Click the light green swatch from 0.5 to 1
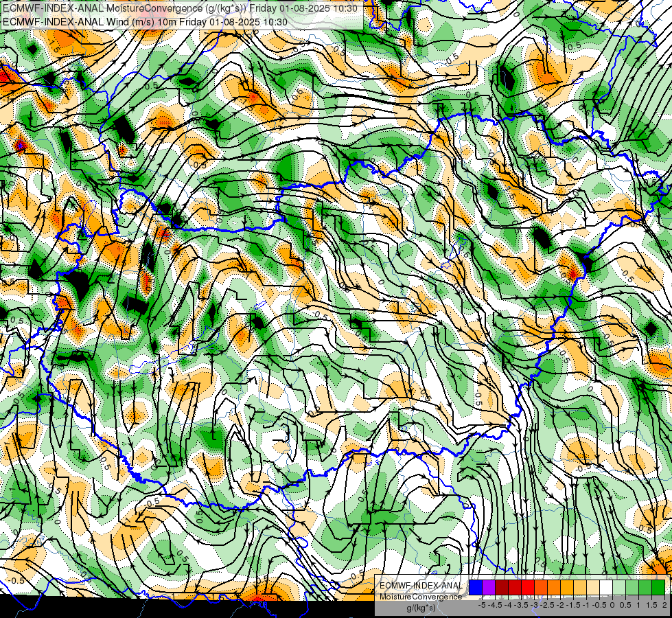 pos(632,587)
